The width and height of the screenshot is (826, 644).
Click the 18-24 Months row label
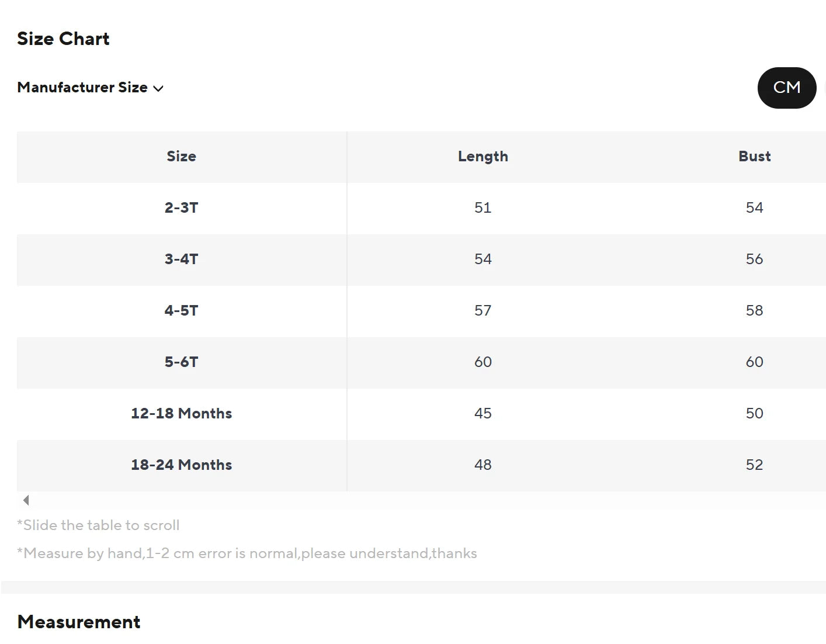click(182, 465)
